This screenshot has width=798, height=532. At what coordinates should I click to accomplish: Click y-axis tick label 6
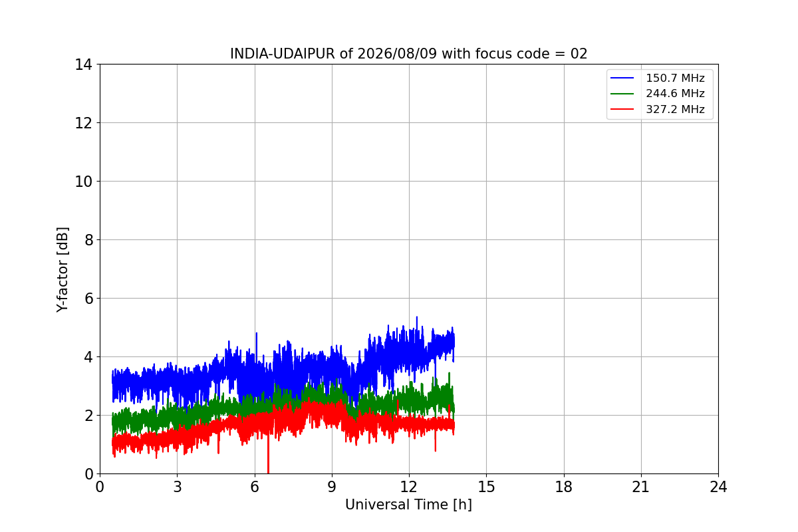87,299
